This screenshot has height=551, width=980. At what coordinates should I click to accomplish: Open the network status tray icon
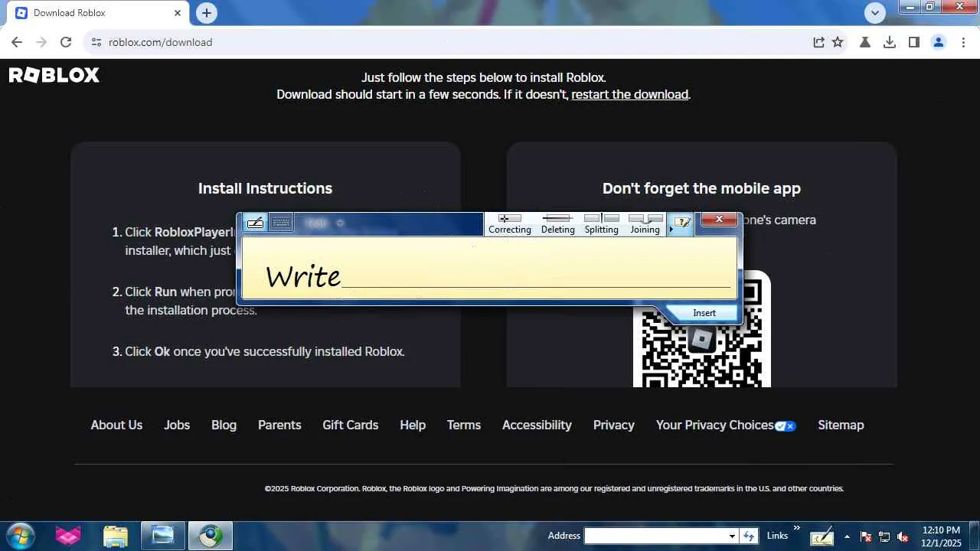(x=884, y=536)
